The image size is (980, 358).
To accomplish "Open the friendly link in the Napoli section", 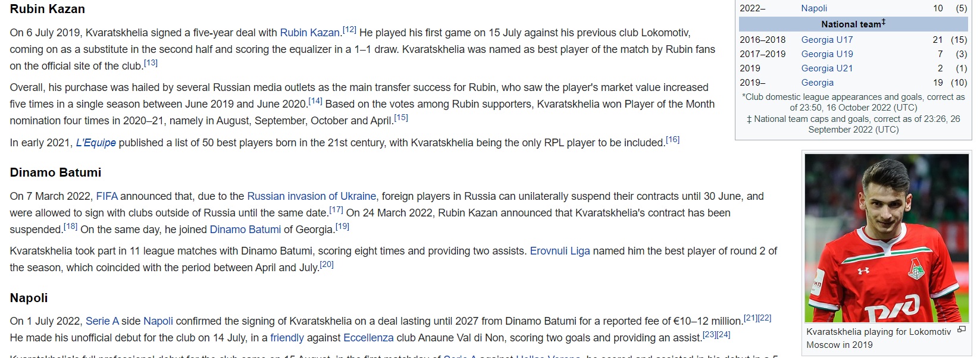I will pyautogui.click(x=287, y=338).
